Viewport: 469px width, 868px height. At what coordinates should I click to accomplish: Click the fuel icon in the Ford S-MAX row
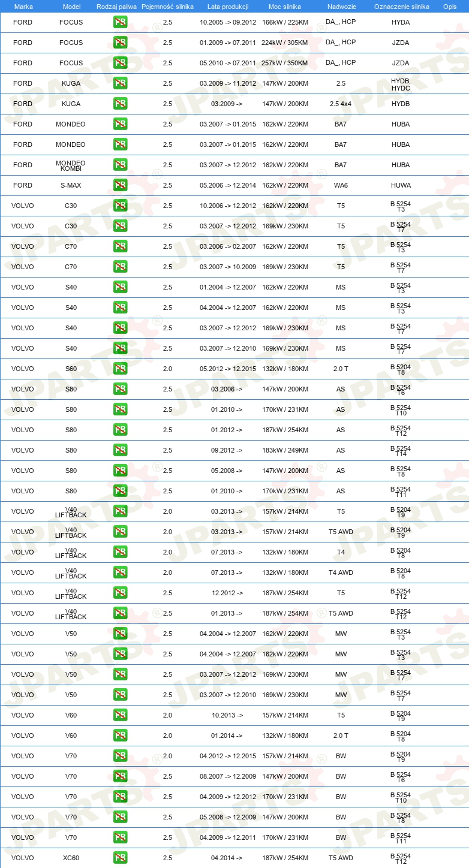click(x=120, y=185)
